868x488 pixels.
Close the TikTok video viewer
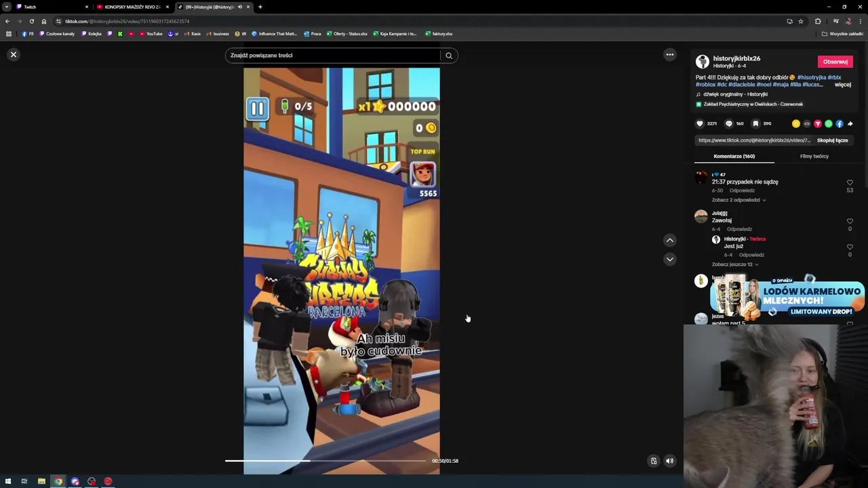pyautogui.click(x=13, y=55)
